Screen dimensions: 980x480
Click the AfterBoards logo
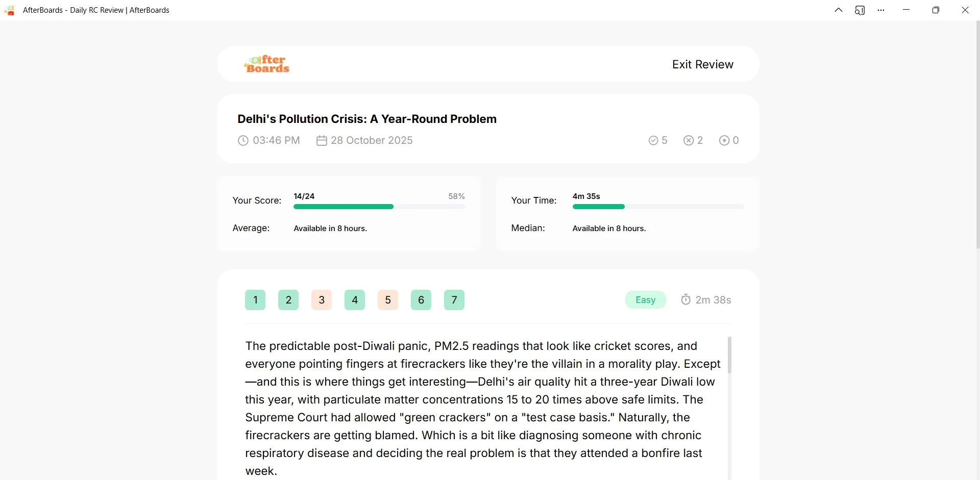(267, 64)
